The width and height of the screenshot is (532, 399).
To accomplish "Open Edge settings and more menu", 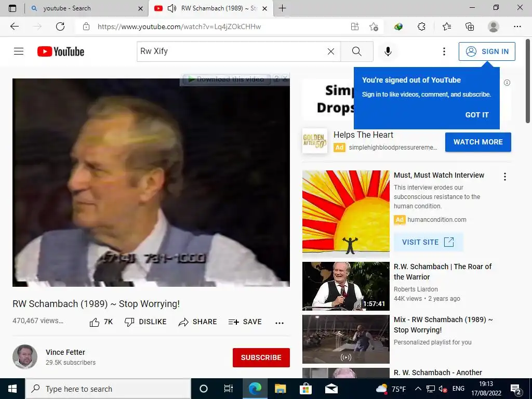I will tap(517, 26).
